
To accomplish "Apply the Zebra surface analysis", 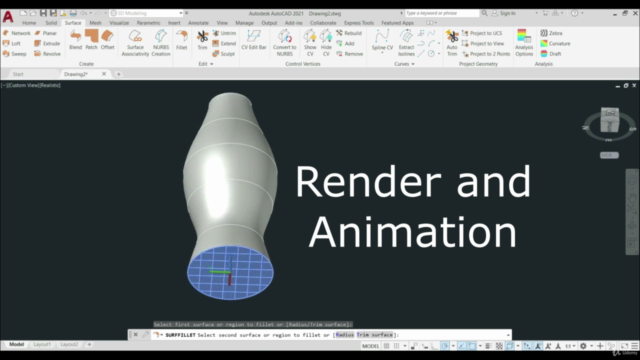I will coord(551,33).
